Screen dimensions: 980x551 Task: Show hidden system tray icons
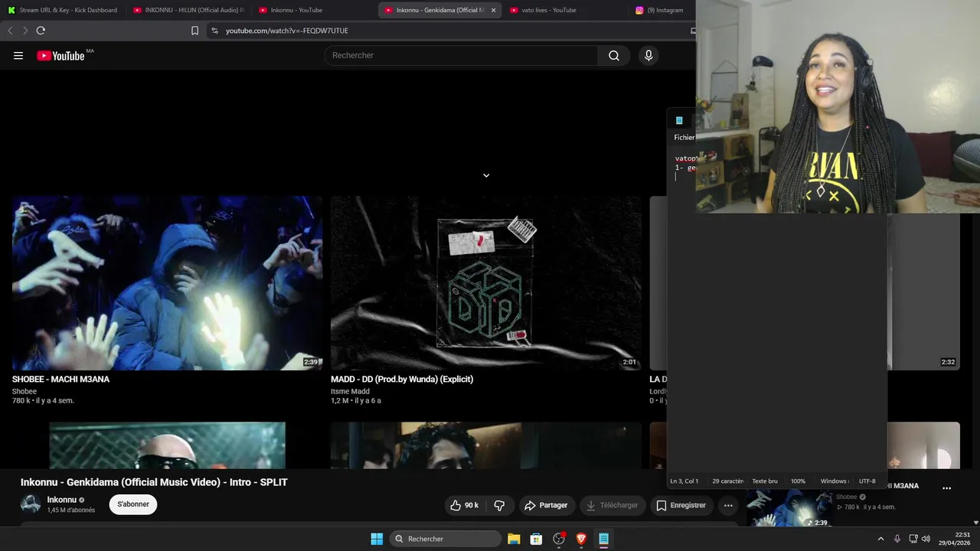point(880,539)
